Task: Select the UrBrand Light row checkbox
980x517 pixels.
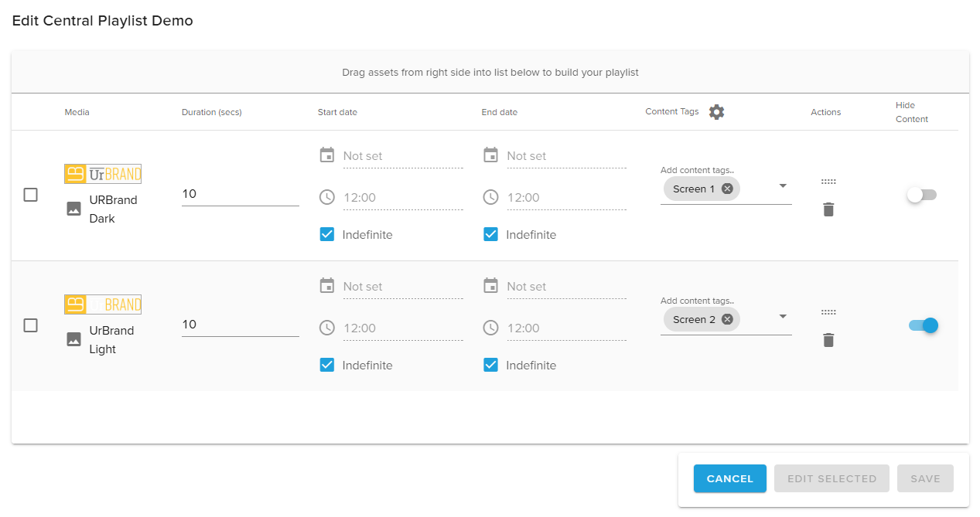Action: (x=30, y=325)
